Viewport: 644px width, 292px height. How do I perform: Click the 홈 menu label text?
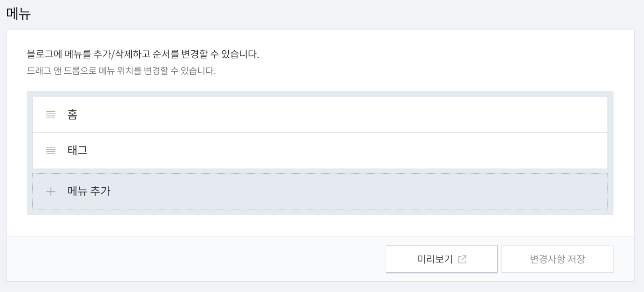click(x=72, y=115)
